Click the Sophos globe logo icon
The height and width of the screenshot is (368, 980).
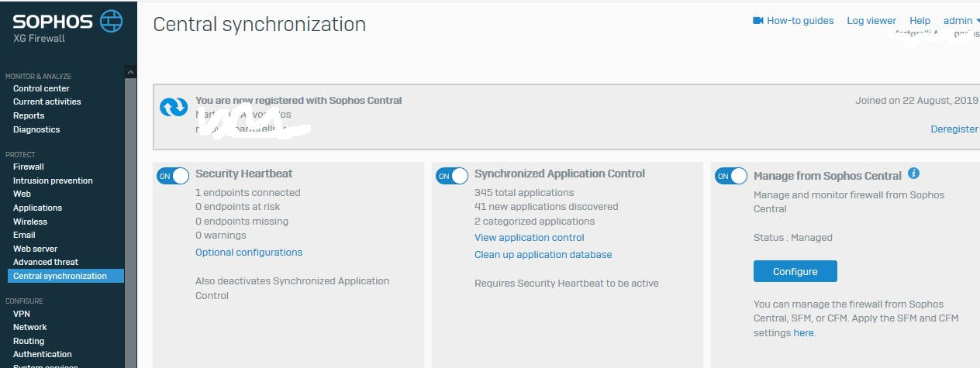(x=112, y=20)
